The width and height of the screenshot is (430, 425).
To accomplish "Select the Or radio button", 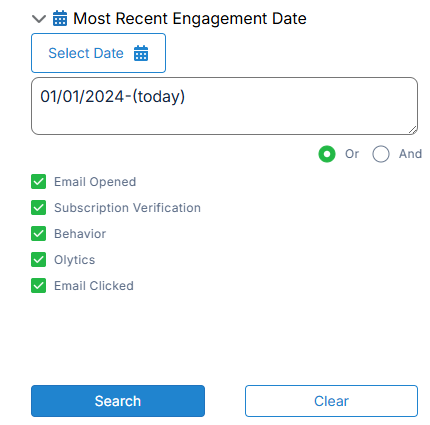I will [327, 154].
